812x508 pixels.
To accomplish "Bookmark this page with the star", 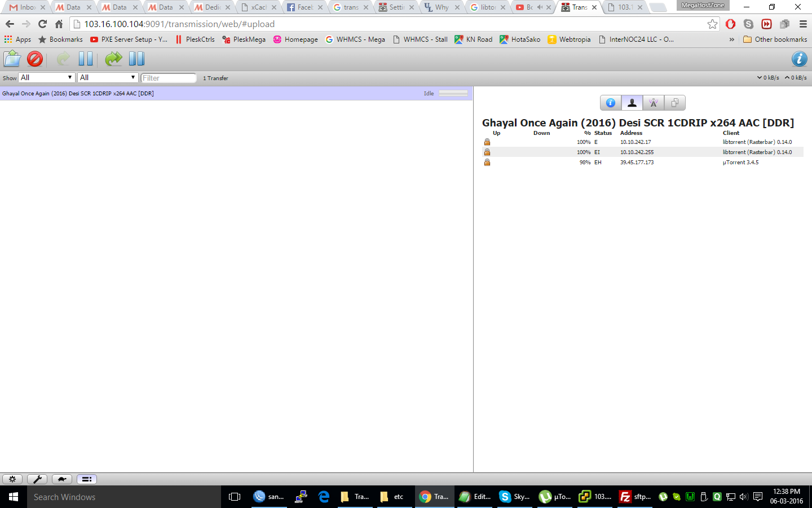I will (x=713, y=24).
